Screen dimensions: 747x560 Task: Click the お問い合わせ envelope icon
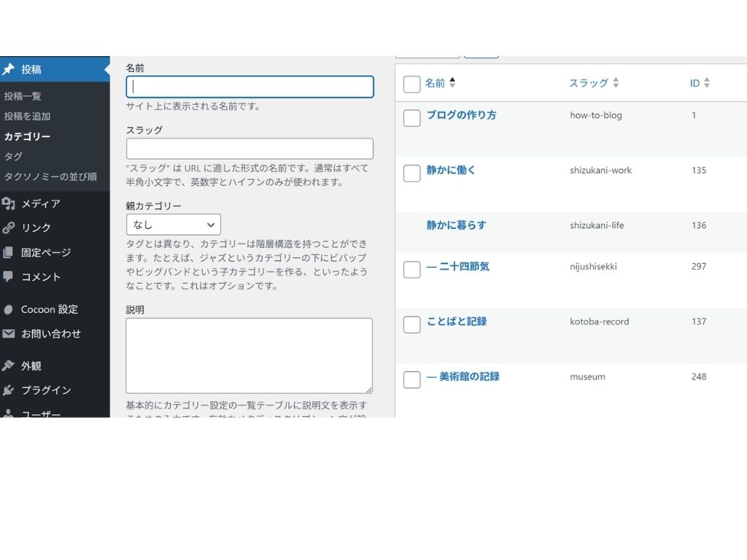click(10, 333)
